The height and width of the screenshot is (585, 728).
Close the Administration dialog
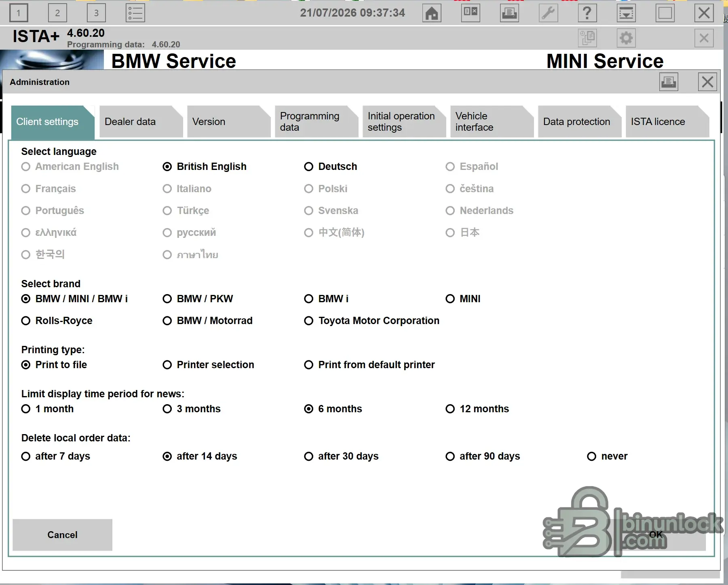pyautogui.click(x=707, y=82)
